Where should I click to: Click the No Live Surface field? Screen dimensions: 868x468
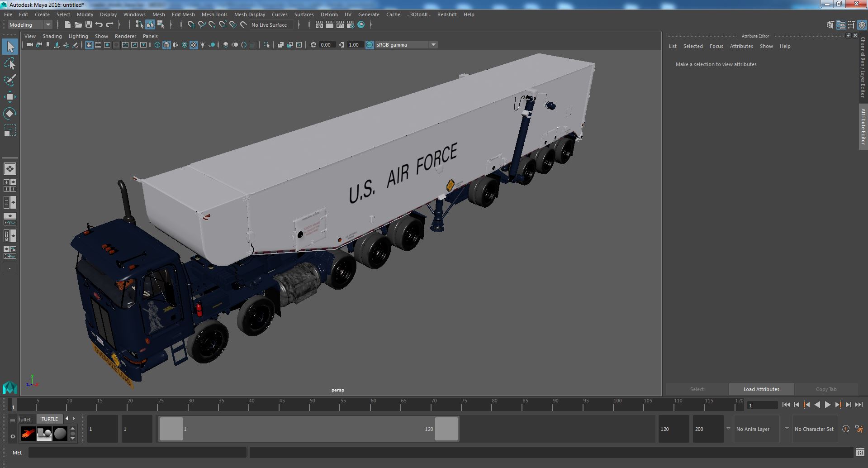click(271, 25)
